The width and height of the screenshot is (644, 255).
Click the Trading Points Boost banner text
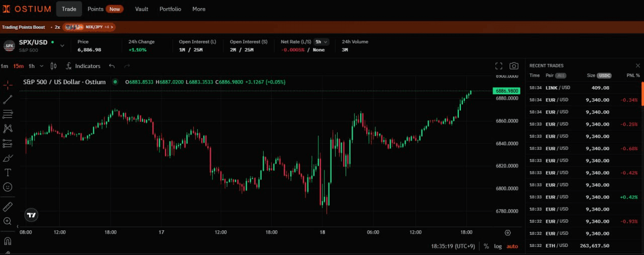point(24,27)
